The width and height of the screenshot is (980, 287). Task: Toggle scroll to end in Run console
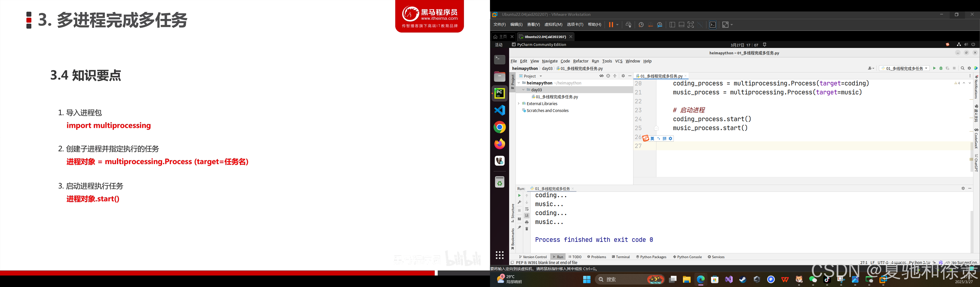click(x=527, y=216)
